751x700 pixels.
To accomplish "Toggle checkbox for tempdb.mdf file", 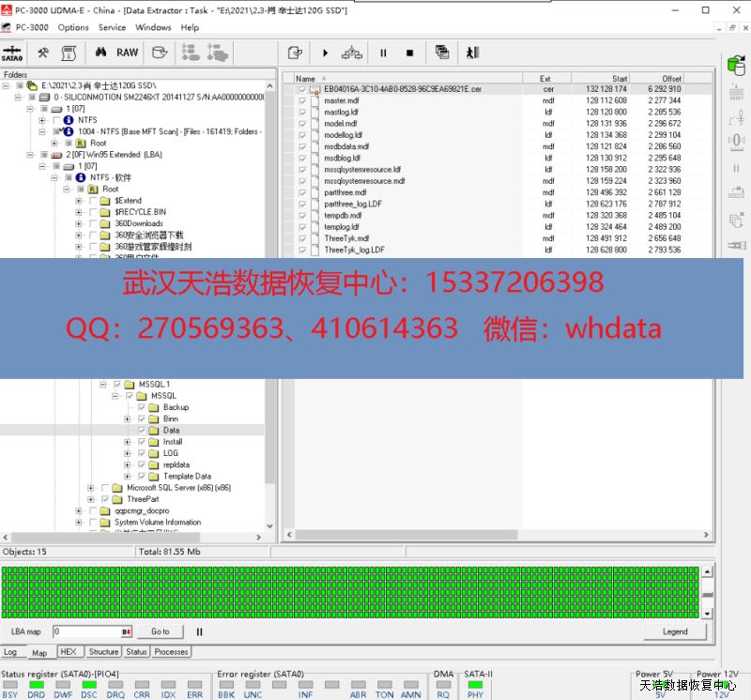I will [302, 216].
